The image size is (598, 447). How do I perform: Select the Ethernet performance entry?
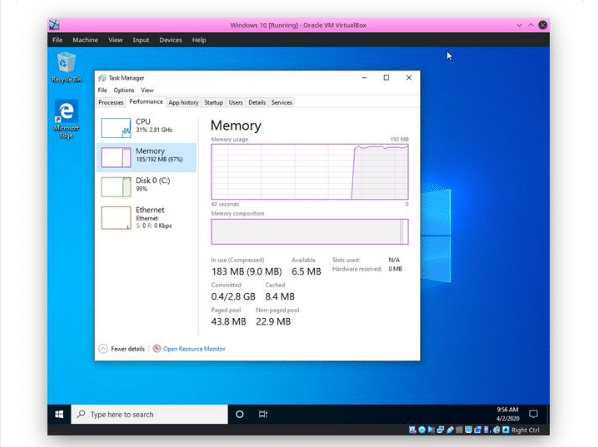[146, 217]
